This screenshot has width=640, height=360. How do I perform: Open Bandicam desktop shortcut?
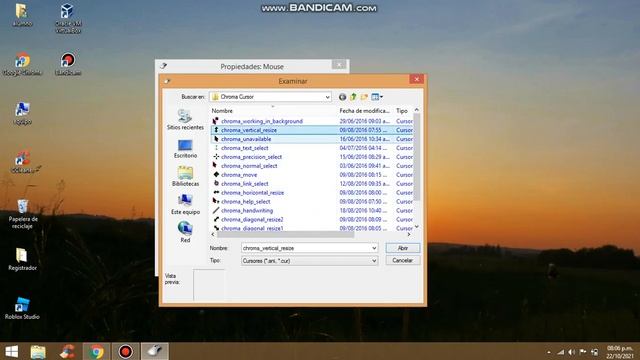tap(68, 64)
